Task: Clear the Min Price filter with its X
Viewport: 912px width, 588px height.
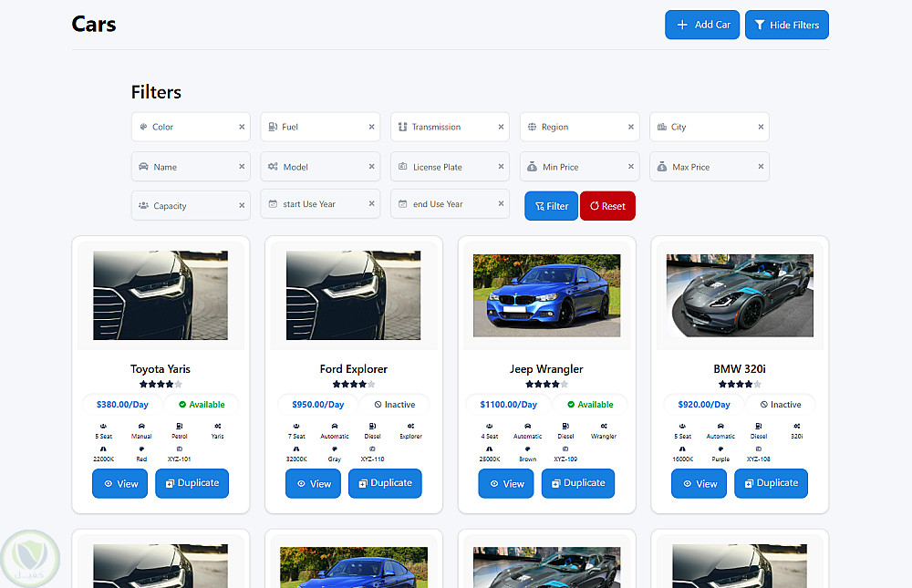Action: 631,166
